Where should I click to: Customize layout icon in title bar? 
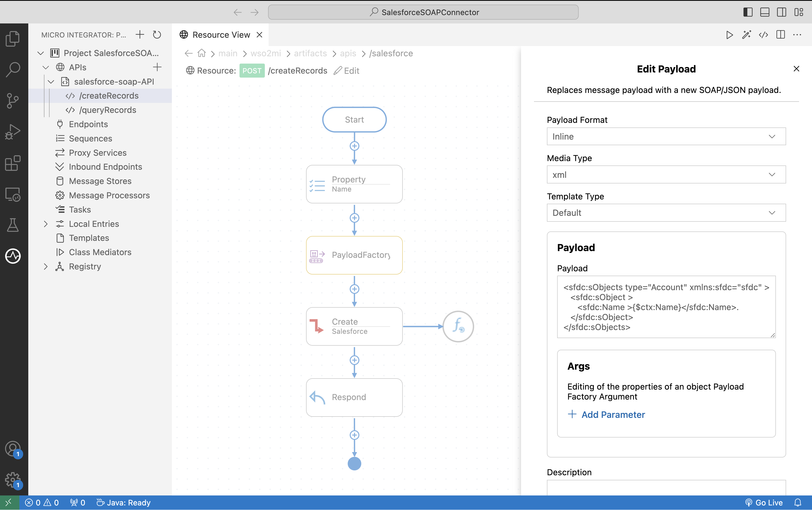(x=799, y=12)
